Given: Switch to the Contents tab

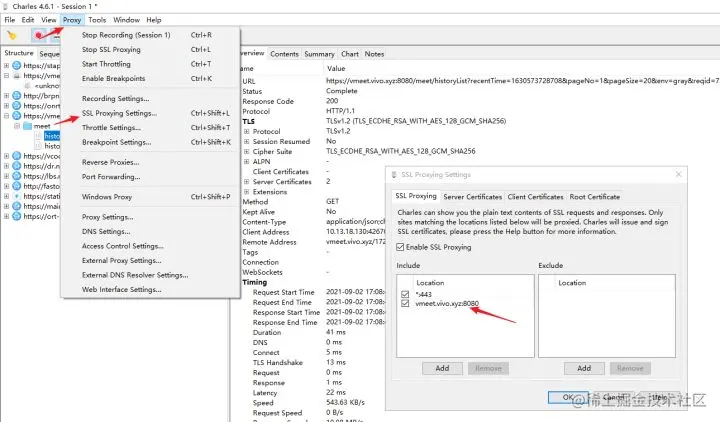Looking at the screenshot, I should pyautogui.click(x=284, y=54).
